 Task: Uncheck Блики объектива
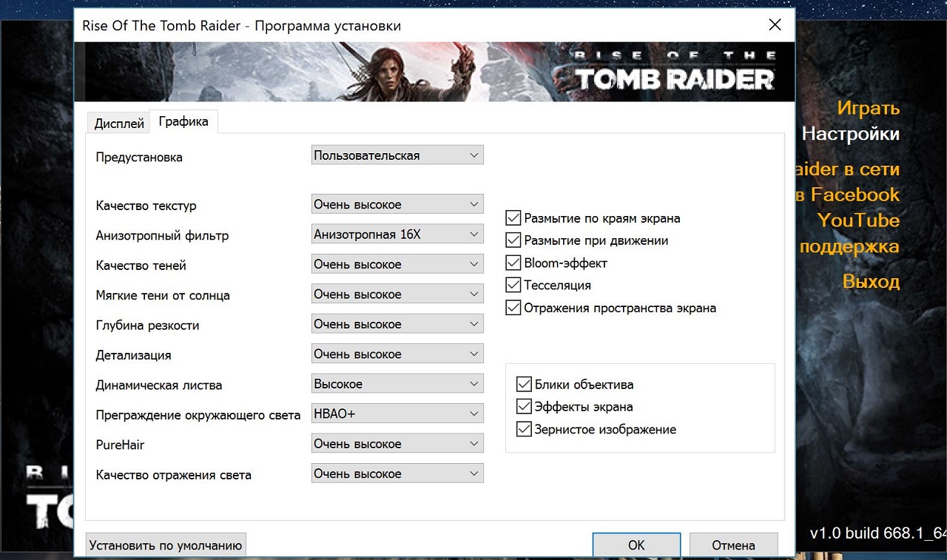525,384
